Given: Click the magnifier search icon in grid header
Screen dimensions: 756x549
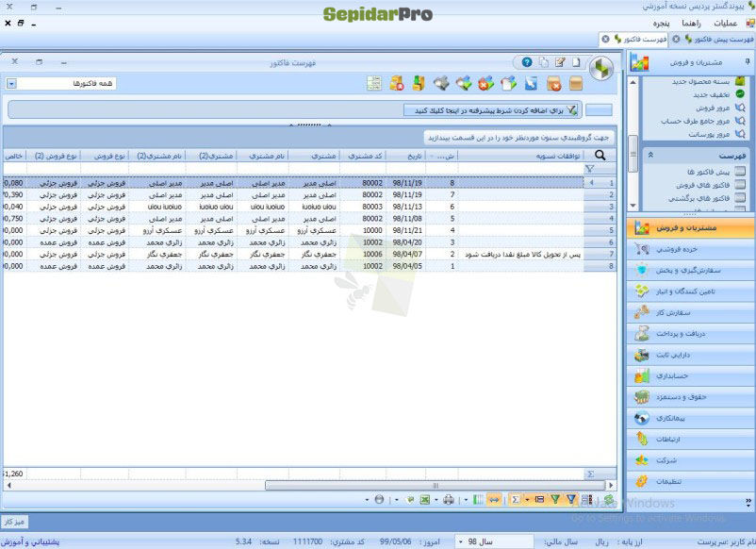Looking at the screenshot, I should [600, 156].
